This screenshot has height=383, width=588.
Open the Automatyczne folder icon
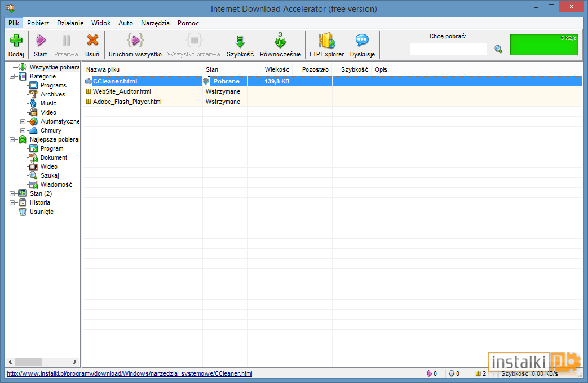(x=33, y=121)
